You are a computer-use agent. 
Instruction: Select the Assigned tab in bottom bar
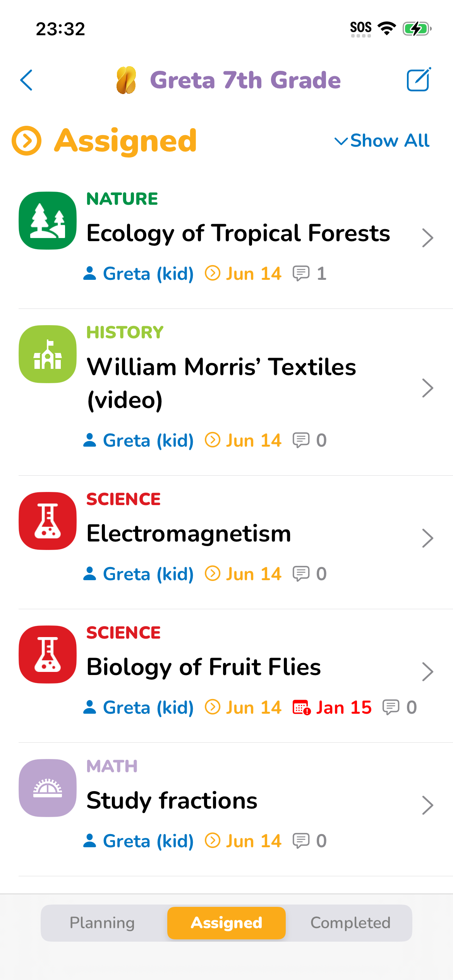pyautogui.click(x=226, y=923)
